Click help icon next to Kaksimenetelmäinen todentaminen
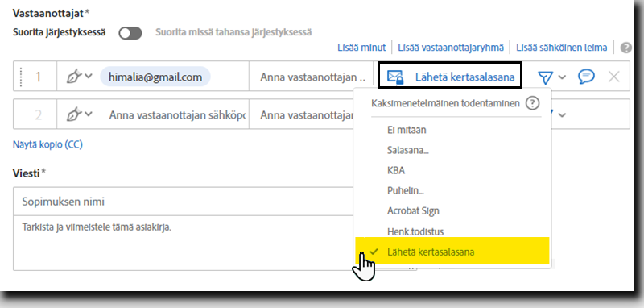644x308 pixels. tap(532, 103)
